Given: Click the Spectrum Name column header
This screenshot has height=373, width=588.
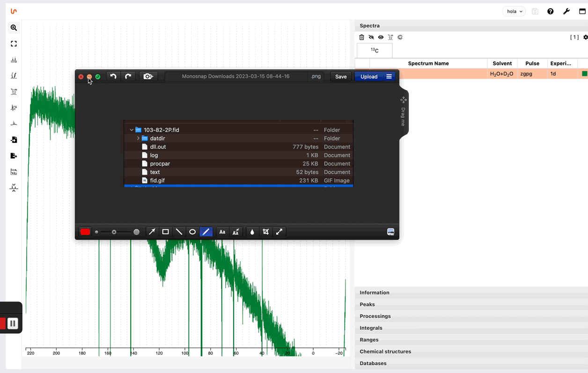Looking at the screenshot, I should [x=428, y=64].
